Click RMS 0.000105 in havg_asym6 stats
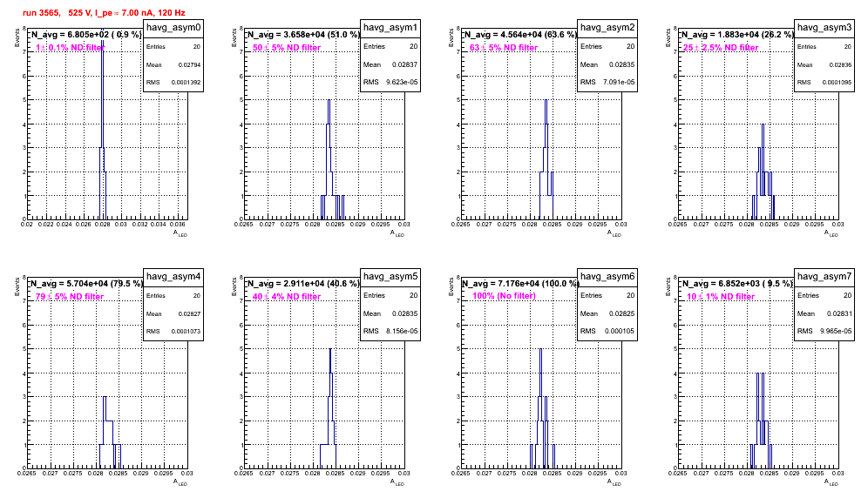 (x=607, y=332)
